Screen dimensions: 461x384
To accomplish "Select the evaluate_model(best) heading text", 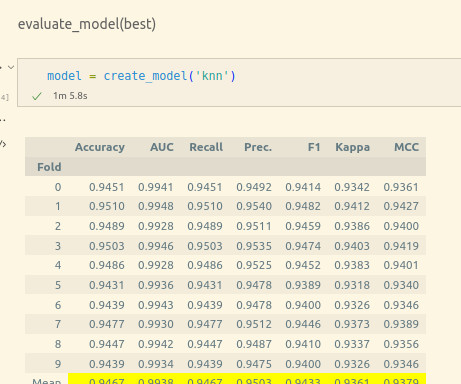I will [87, 24].
